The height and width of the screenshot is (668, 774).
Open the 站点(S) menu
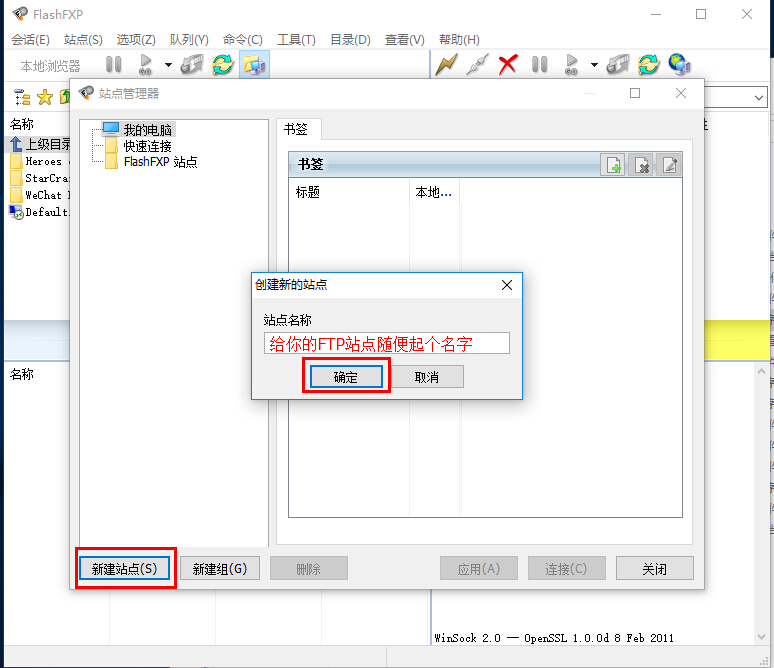83,39
